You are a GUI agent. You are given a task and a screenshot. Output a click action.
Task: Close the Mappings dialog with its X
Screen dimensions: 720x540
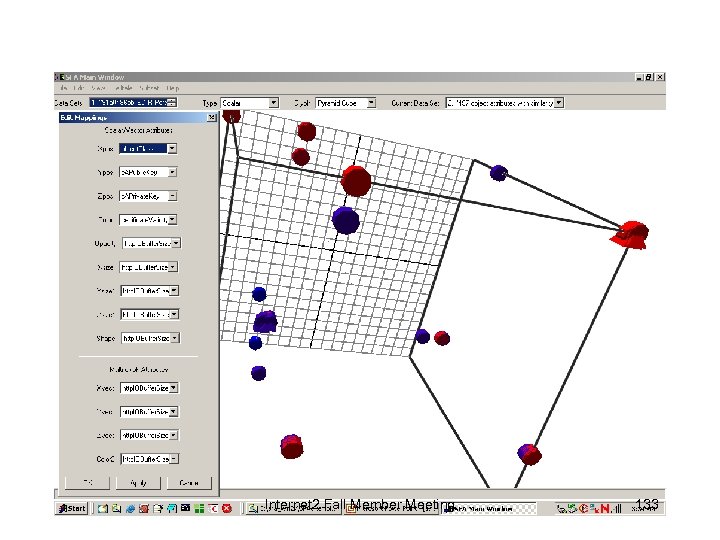coord(212,118)
